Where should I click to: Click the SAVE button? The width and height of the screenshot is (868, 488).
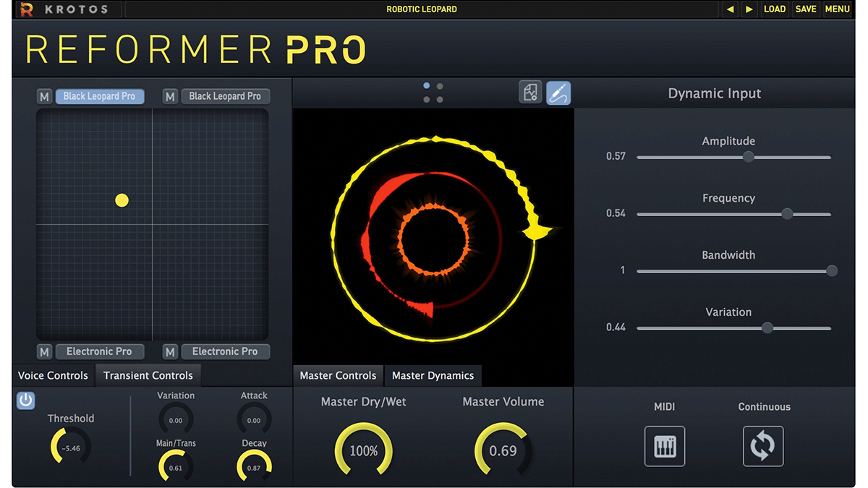(x=806, y=9)
